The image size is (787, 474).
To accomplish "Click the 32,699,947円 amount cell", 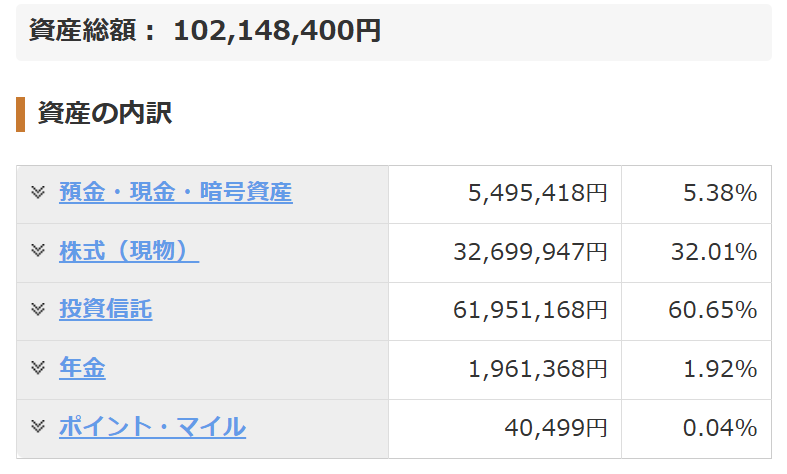I will point(505,253).
